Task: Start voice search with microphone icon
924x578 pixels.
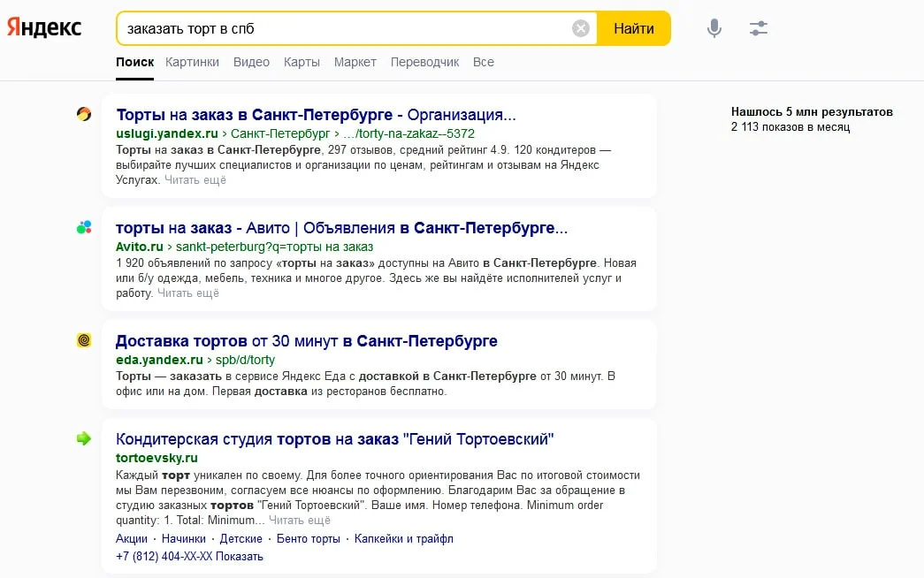Action: [x=714, y=28]
